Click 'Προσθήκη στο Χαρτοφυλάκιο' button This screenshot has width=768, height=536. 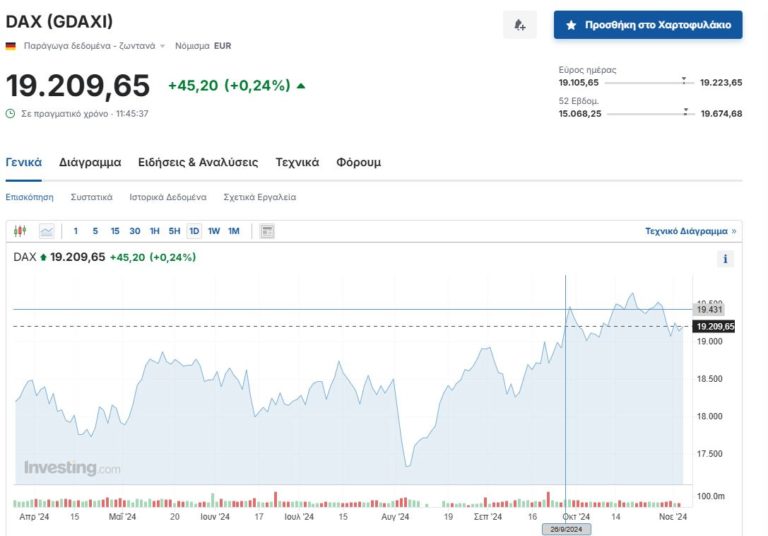(648, 25)
